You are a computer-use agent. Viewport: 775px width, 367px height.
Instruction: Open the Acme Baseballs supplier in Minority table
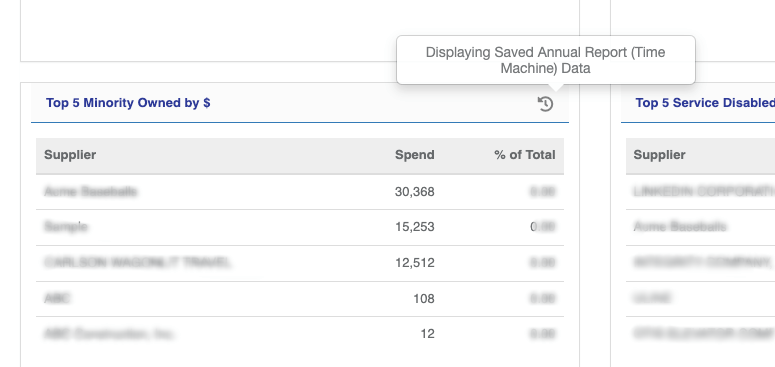point(90,192)
